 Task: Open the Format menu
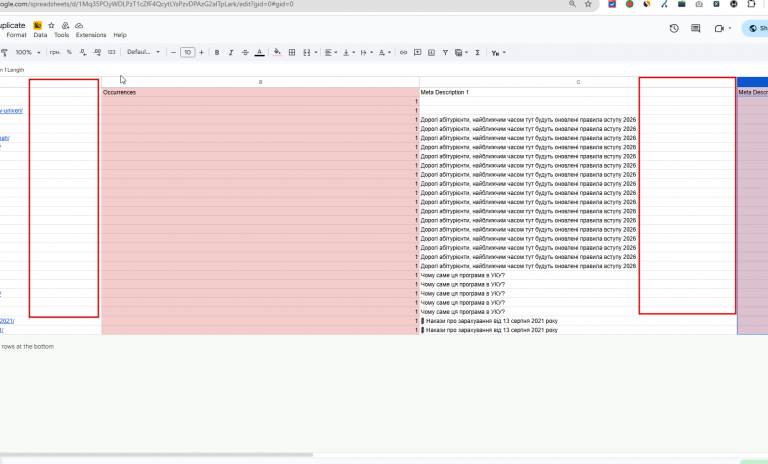[x=17, y=35]
